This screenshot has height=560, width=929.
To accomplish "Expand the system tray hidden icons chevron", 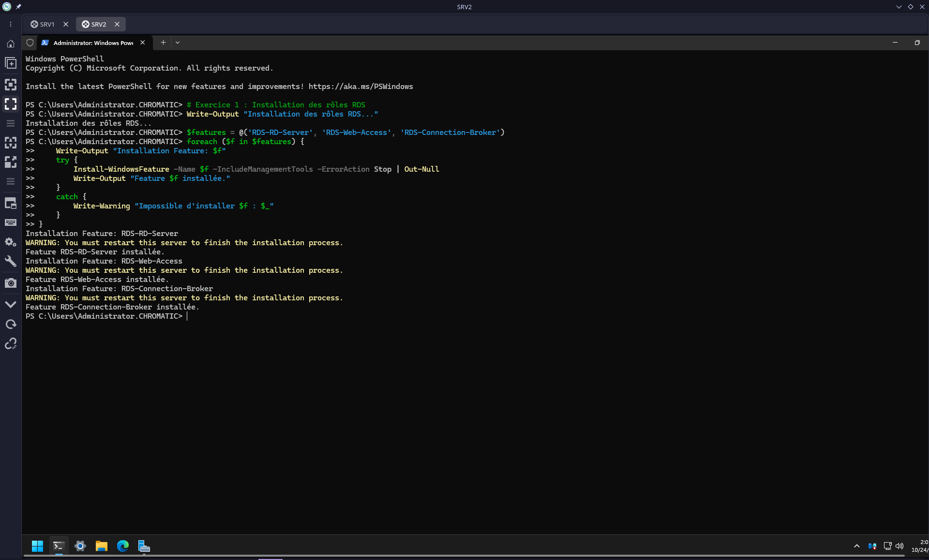I will coord(856,546).
